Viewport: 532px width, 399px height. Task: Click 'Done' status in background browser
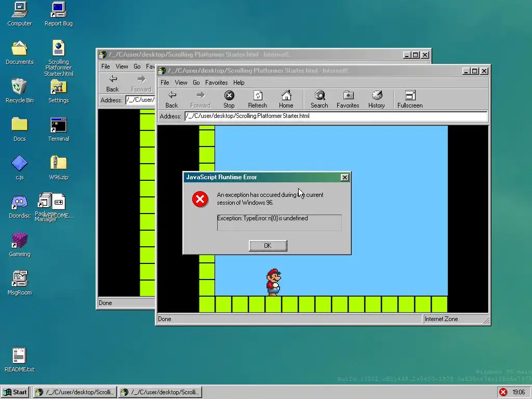click(105, 303)
